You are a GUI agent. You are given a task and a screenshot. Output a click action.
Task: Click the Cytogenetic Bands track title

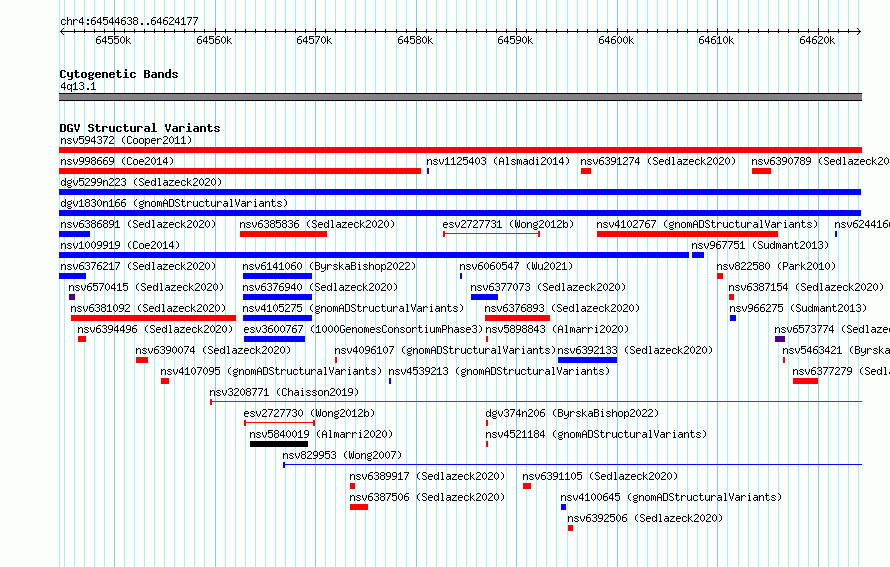coord(119,74)
